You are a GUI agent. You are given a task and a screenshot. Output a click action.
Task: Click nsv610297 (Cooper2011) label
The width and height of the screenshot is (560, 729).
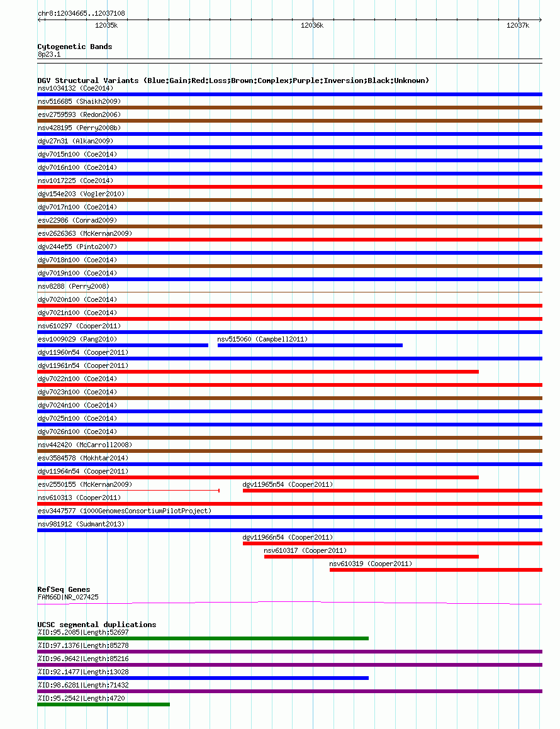(79, 326)
